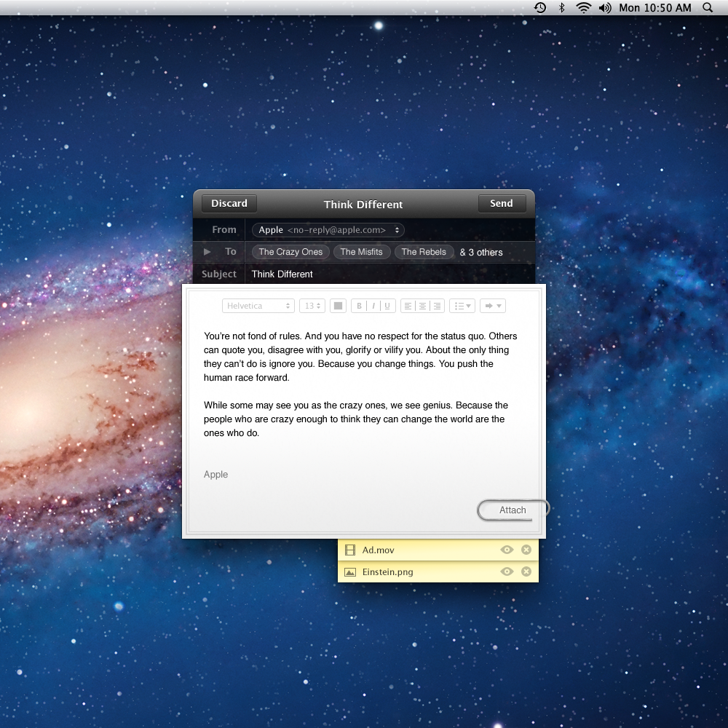
Task: Open the list style dropdown
Action: [462, 306]
